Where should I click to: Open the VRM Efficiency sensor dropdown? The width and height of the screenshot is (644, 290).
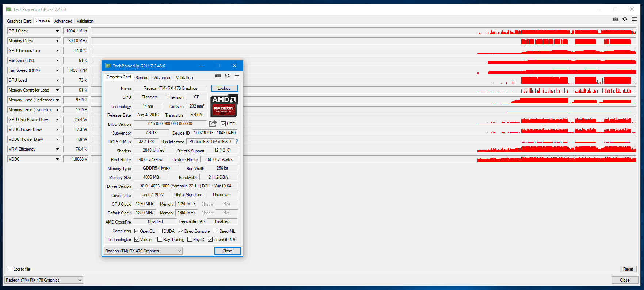(57, 149)
